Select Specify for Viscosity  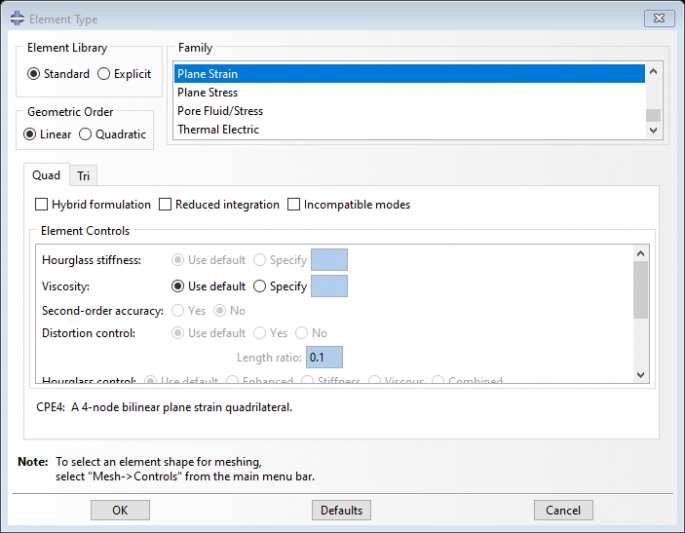click(x=260, y=286)
